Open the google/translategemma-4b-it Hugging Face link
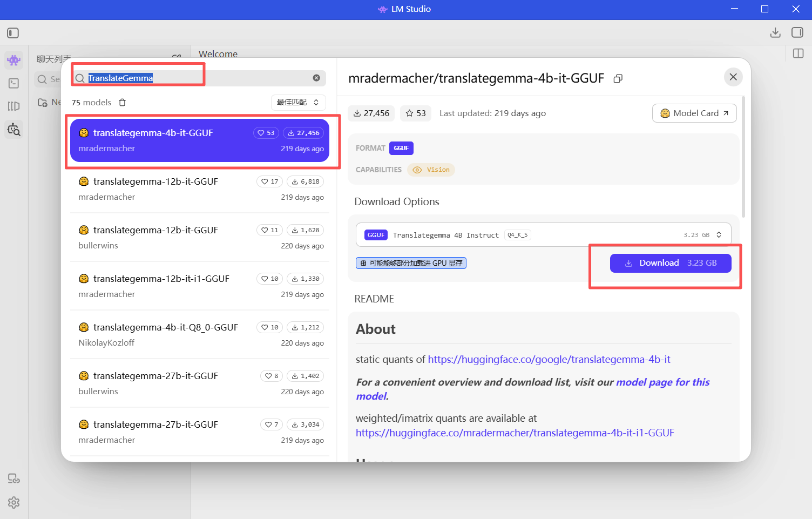The width and height of the screenshot is (812, 519). tap(549, 360)
